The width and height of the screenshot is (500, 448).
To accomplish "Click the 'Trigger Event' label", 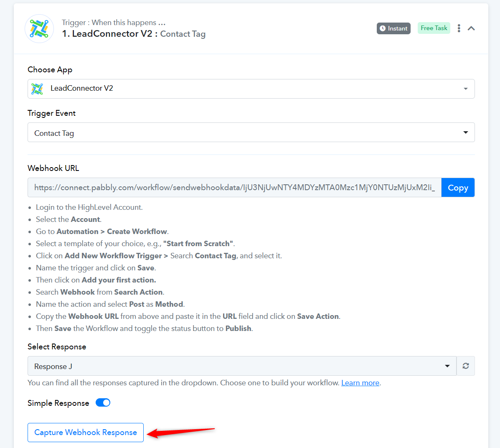I will coord(52,113).
